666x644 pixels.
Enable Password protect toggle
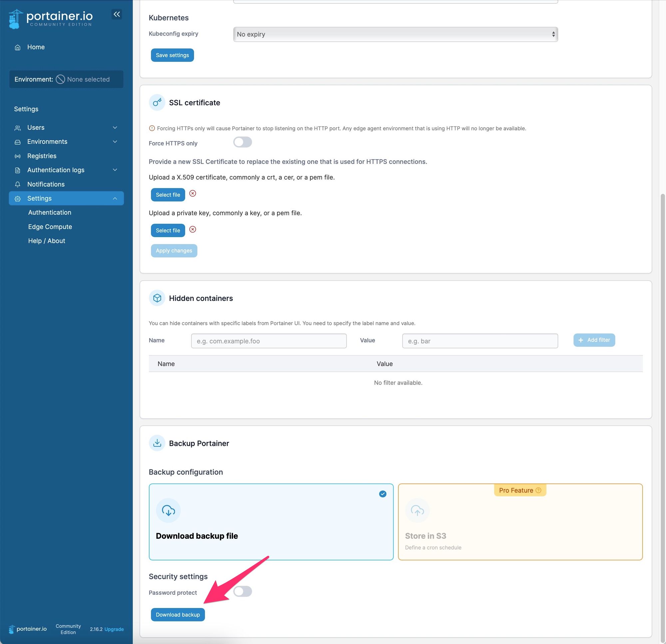coord(243,591)
